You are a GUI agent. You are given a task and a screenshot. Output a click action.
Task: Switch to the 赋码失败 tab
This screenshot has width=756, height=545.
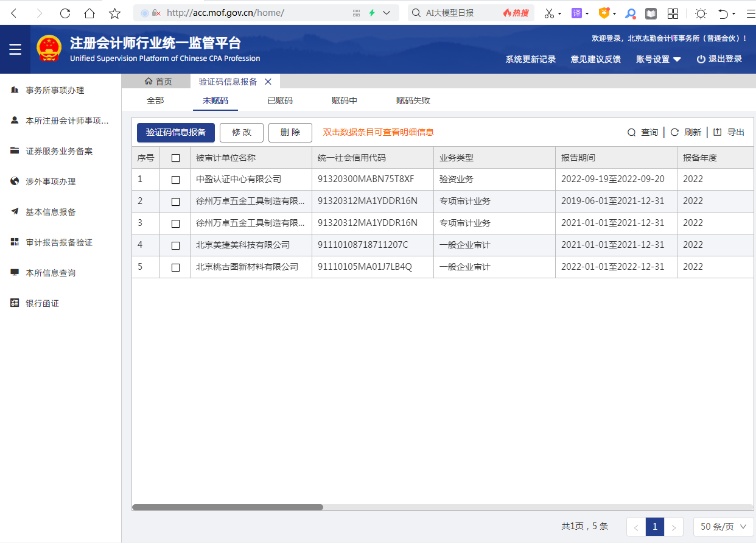(413, 100)
